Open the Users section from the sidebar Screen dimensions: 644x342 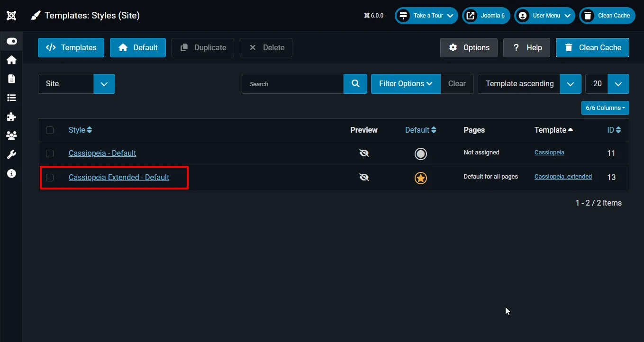pyautogui.click(x=12, y=135)
